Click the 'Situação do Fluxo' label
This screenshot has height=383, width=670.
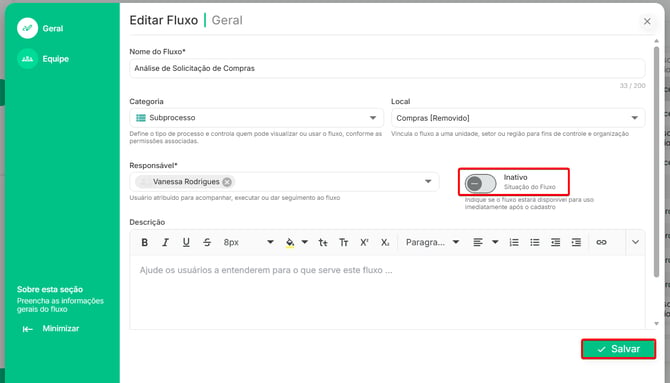click(x=529, y=187)
